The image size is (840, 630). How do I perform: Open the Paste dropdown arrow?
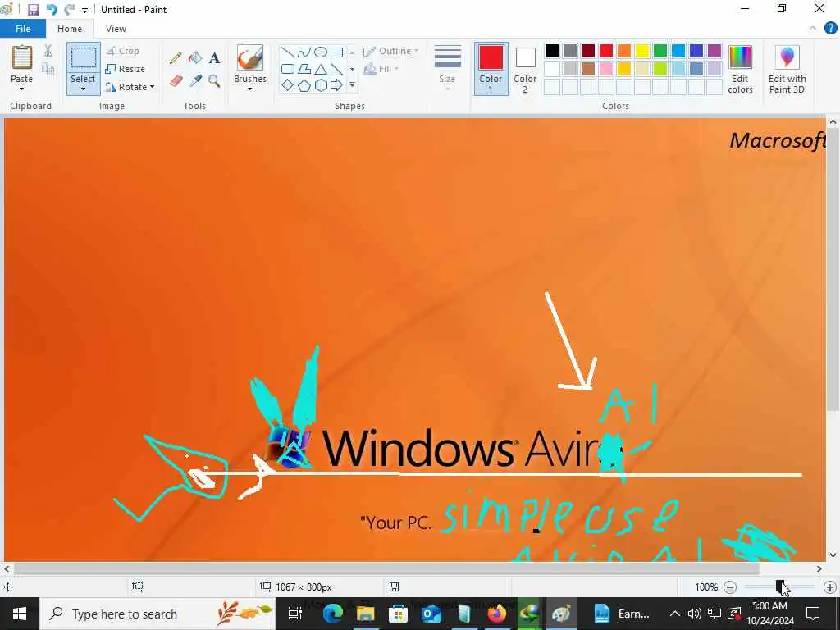click(21, 89)
